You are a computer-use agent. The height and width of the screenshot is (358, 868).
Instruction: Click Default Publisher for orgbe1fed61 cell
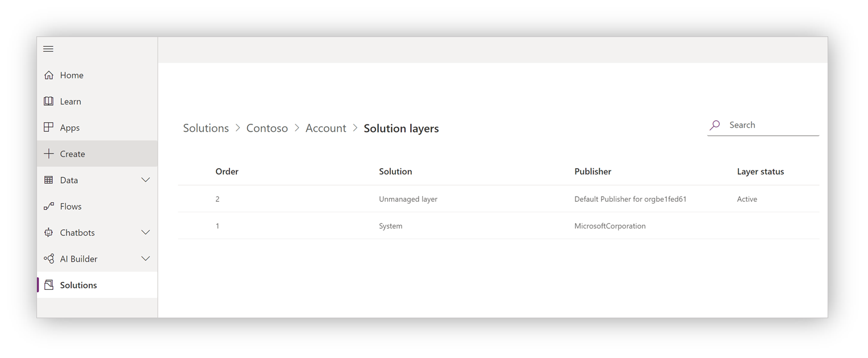[x=630, y=199]
